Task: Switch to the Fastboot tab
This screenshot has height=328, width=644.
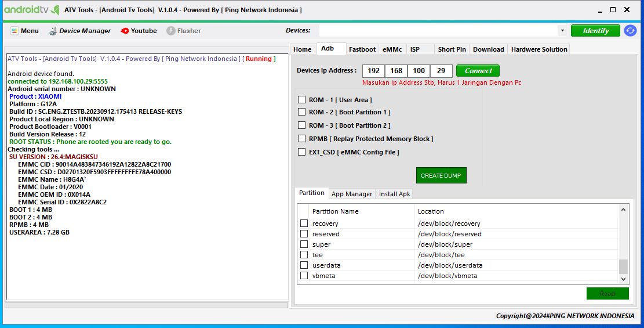Action: point(362,50)
